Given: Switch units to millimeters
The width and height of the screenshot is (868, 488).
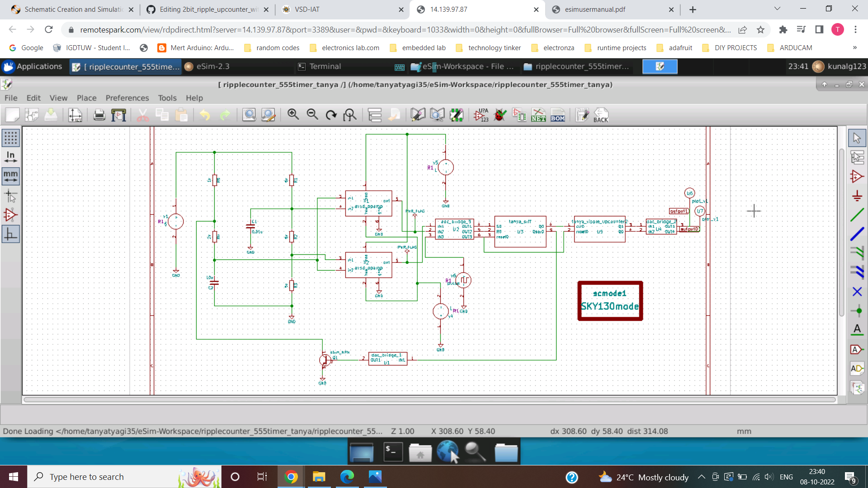Looking at the screenshot, I should pyautogui.click(x=10, y=176).
